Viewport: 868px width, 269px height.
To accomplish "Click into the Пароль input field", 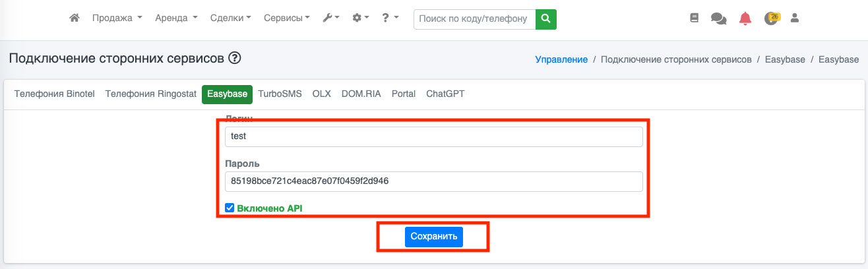I will coord(433,181).
